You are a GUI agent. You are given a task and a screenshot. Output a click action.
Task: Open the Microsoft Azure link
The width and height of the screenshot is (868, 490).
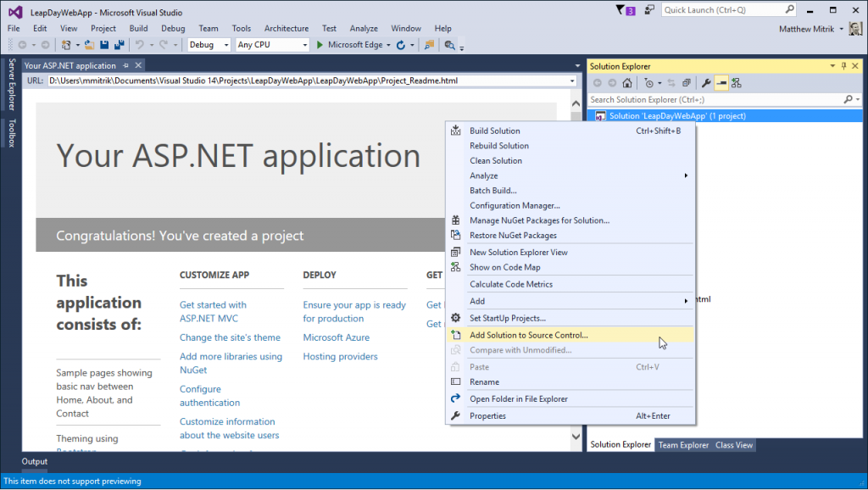pos(336,337)
